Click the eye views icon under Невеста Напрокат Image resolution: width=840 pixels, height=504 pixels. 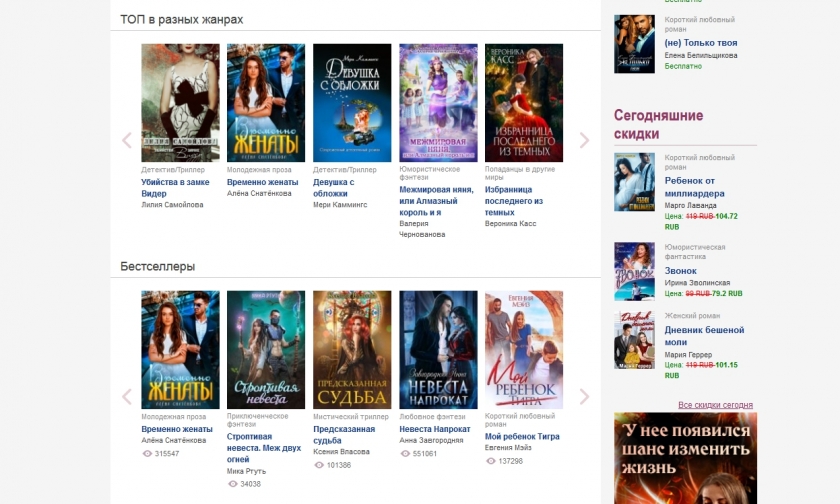(x=405, y=454)
